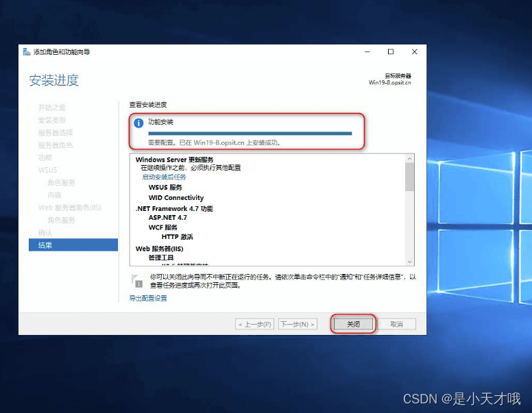Click the 需要配置 installation status message
This screenshot has width=532, height=413.
tap(214, 142)
